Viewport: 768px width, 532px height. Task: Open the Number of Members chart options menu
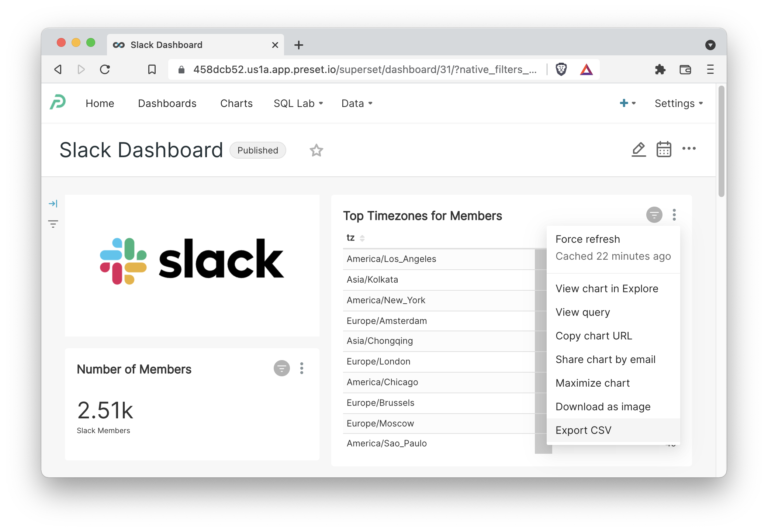coord(302,368)
